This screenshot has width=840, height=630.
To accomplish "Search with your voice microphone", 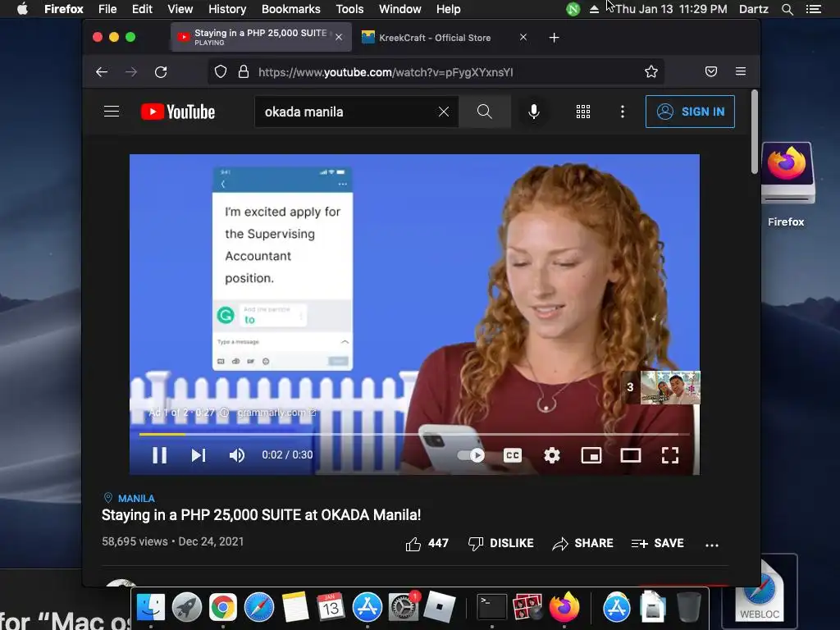I will point(533,112).
